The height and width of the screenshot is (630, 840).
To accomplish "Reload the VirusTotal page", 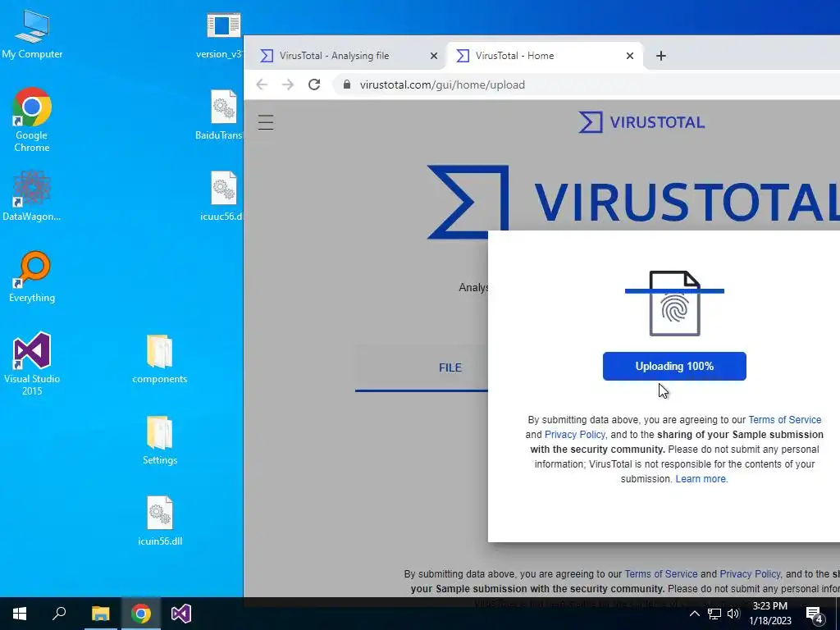I will coord(314,84).
